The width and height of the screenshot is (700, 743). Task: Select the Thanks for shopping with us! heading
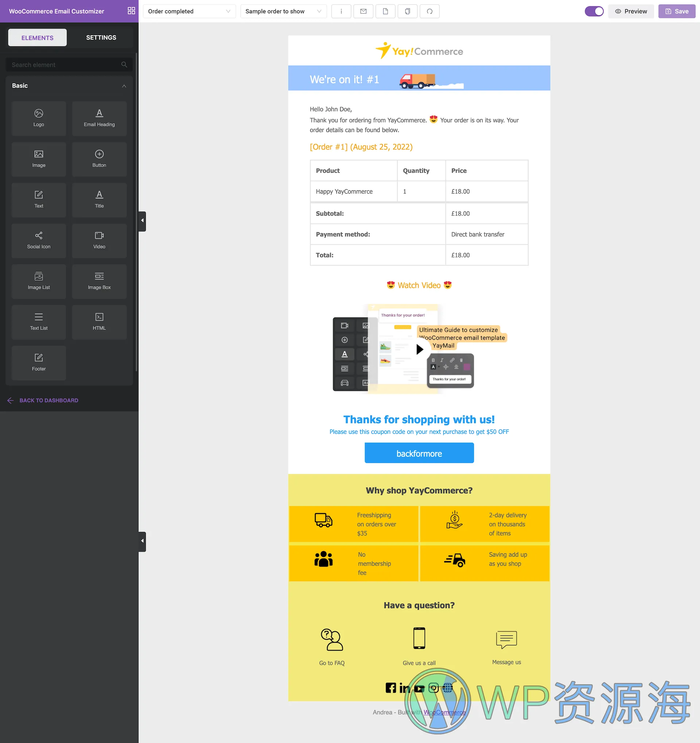click(x=419, y=419)
